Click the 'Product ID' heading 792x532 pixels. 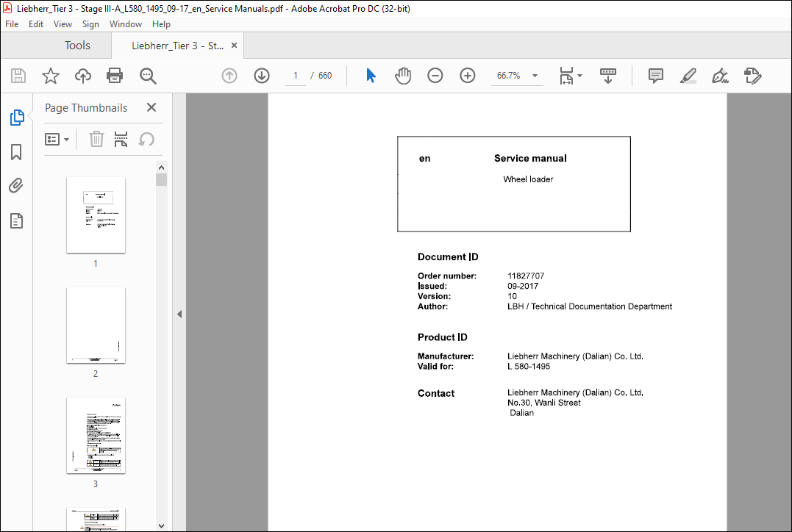pos(443,337)
